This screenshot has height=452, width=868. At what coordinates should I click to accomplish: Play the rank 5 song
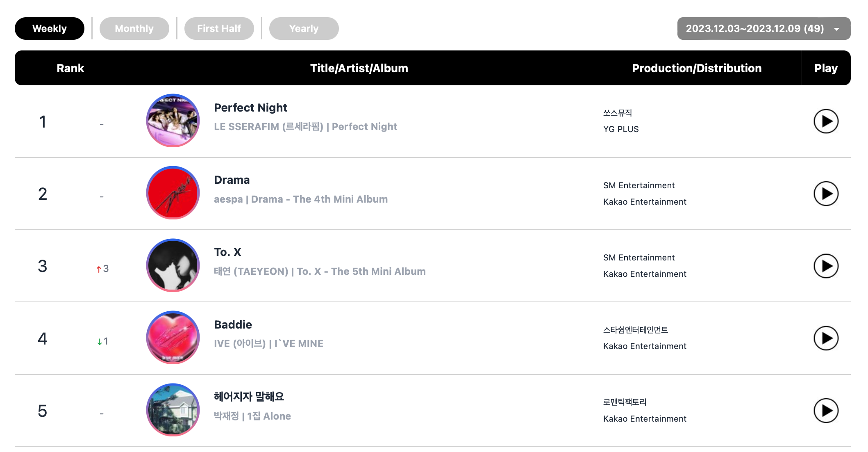[825, 411]
